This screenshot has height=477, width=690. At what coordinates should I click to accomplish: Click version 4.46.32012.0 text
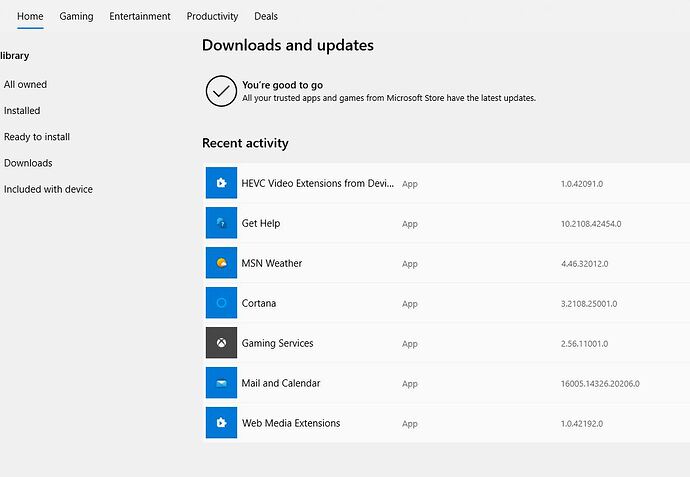[x=584, y=264]
